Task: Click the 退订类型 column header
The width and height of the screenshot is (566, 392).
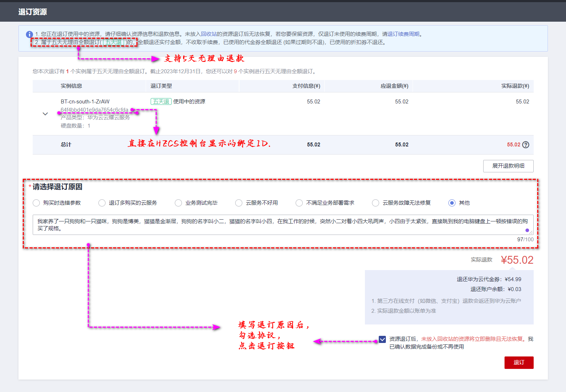Action: [x=161, y=86]
